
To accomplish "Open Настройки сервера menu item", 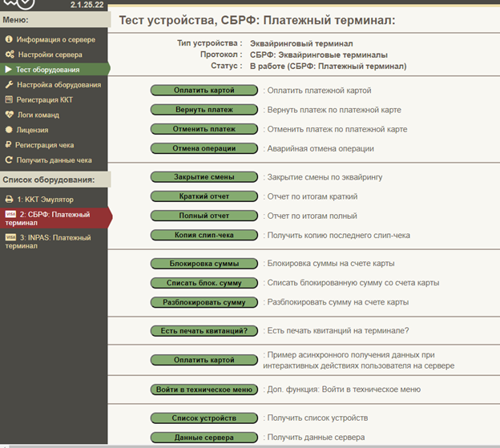I will click(50, 54).
